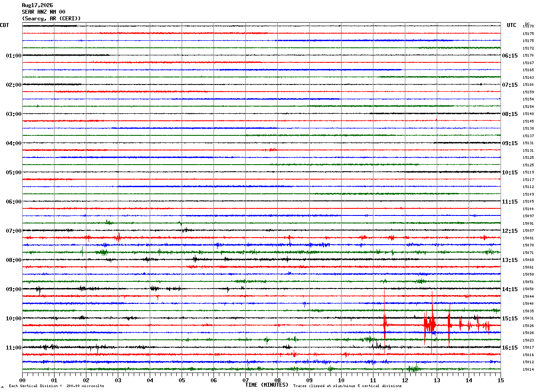The image size is (536, 392).
Task: Click the 12:15 UTC label
Action: click(x=510, y=231)
